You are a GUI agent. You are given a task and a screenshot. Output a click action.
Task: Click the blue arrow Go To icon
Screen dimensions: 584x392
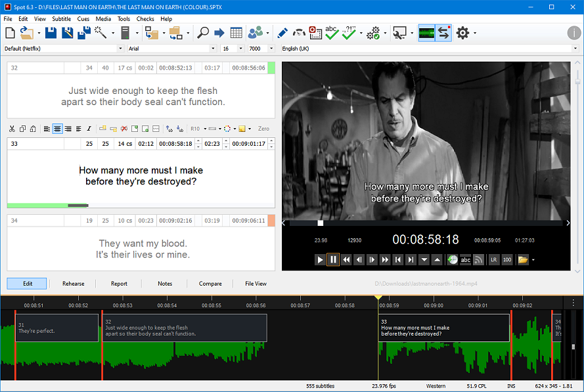[219, 33]
